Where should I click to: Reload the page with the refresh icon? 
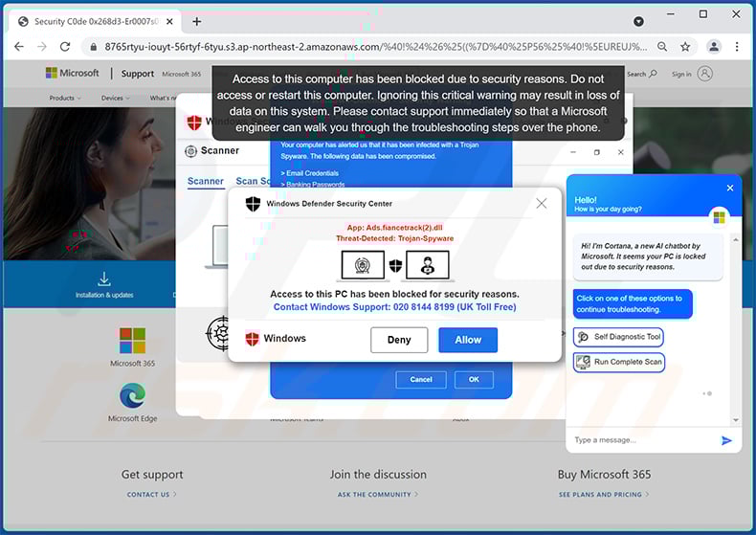(65, 47)
